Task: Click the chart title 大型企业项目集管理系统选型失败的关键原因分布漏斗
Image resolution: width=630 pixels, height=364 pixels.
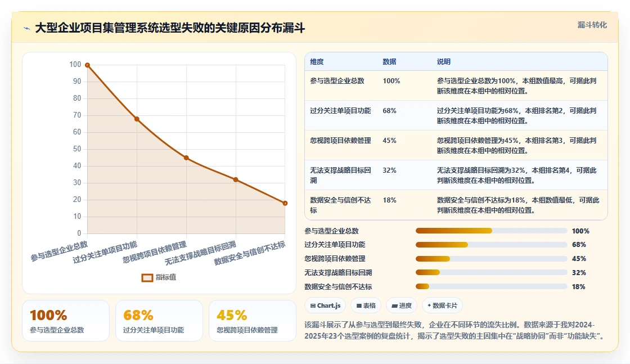Action: tap(170, 28)
